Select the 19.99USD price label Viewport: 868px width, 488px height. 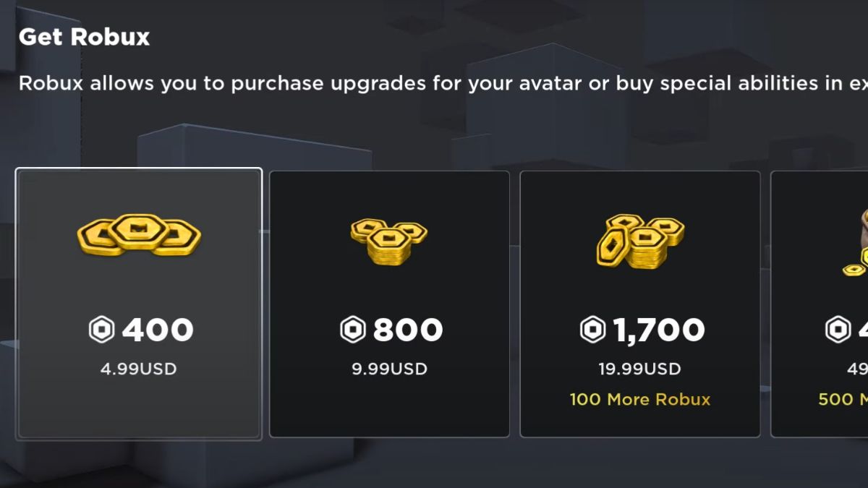(x=639, y=368)
